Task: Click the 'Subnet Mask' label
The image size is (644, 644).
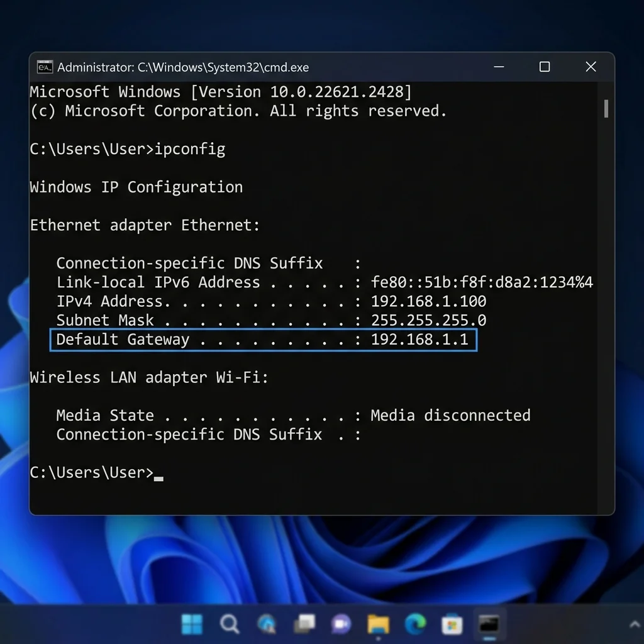Action: (x=105, y=320)
